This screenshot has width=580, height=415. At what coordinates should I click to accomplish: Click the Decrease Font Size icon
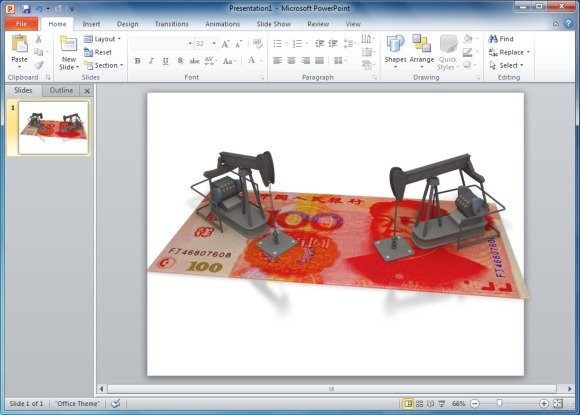pos(239,44)
